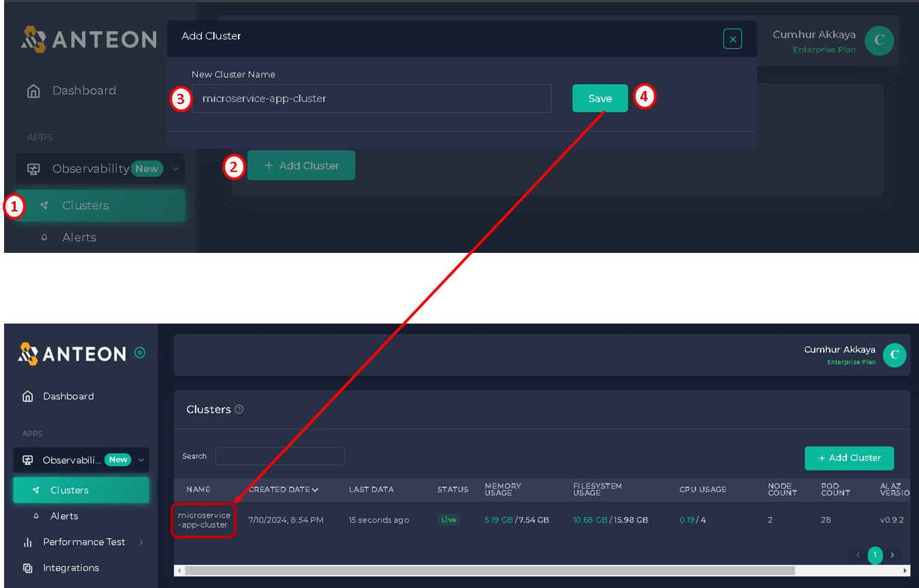
Task: Select Alerts item above Performance Test
Action: pos(64,516)
